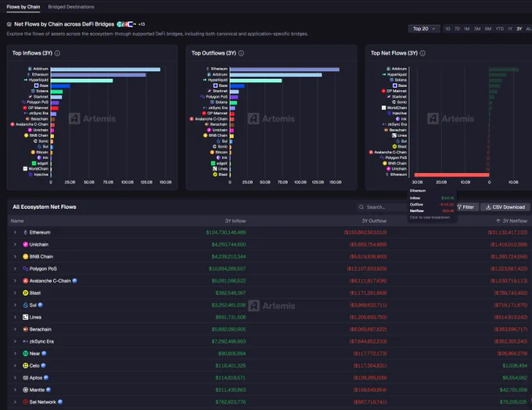Select the 7D time range

[x=457, y=29]
